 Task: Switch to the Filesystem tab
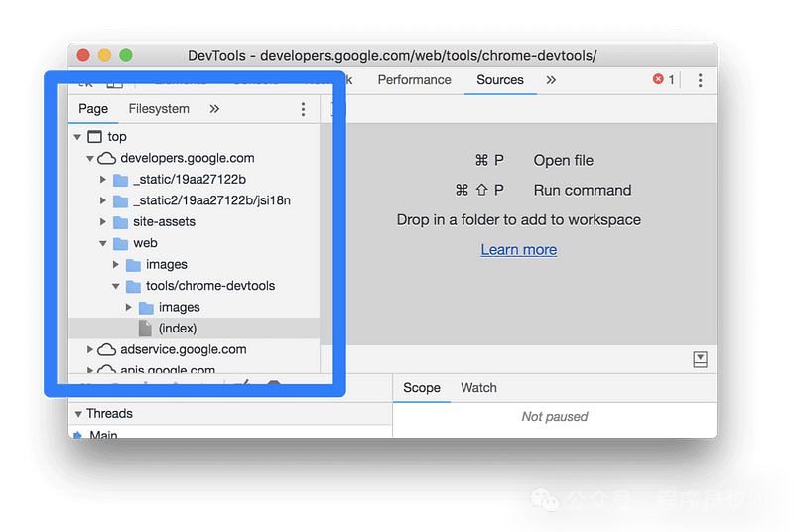[x=159, y=109]
